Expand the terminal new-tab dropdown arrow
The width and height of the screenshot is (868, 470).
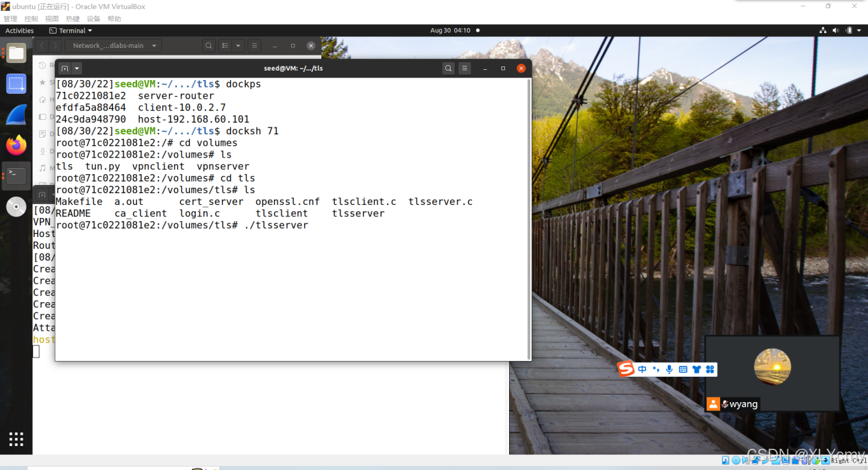(x=77, y=69)
